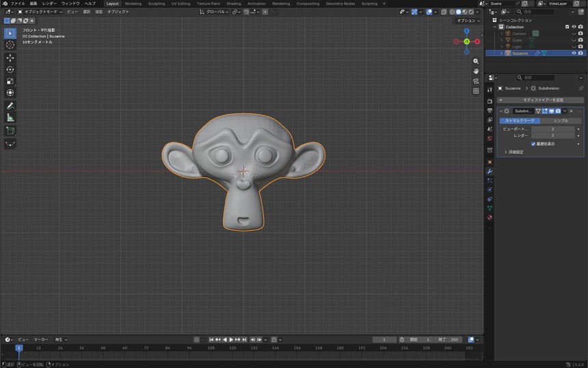This screenshot has height=368, width=588.
Task: Uncheck the 最適化表示 checkbox
Action: (x=533, y=144)
